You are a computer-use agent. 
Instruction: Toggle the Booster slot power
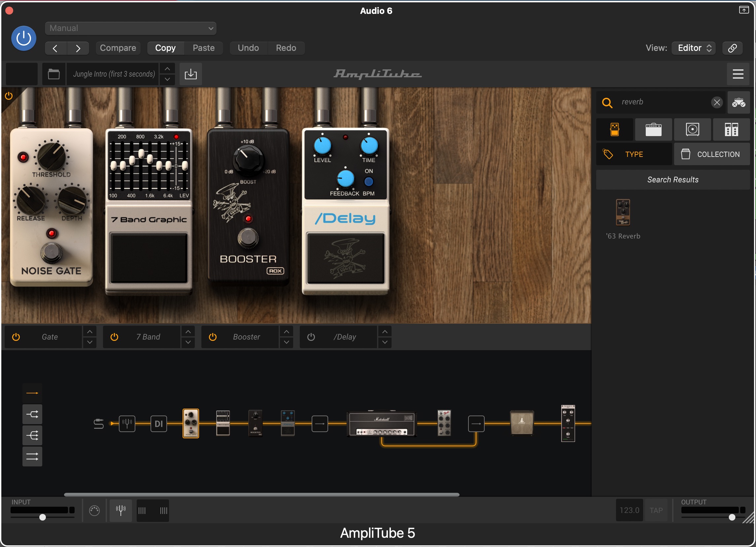(213, 337)
